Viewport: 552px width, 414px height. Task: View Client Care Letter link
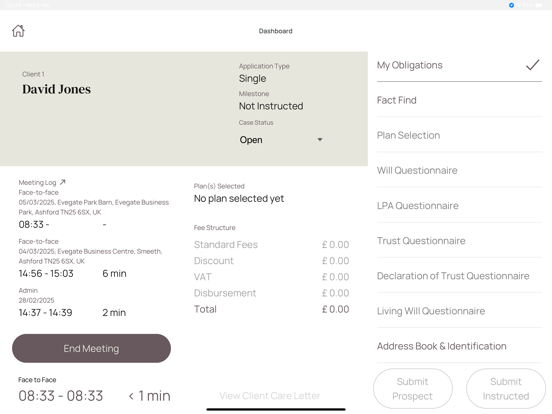pos(270,396)
